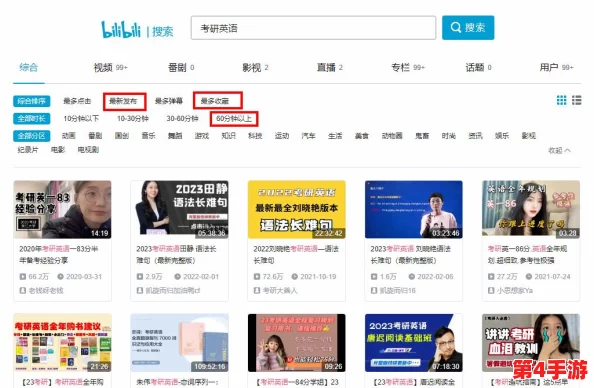This screenshot has width=594, height=388.
Task: Filter by the 国创 category
Action: tap(122, 136)
